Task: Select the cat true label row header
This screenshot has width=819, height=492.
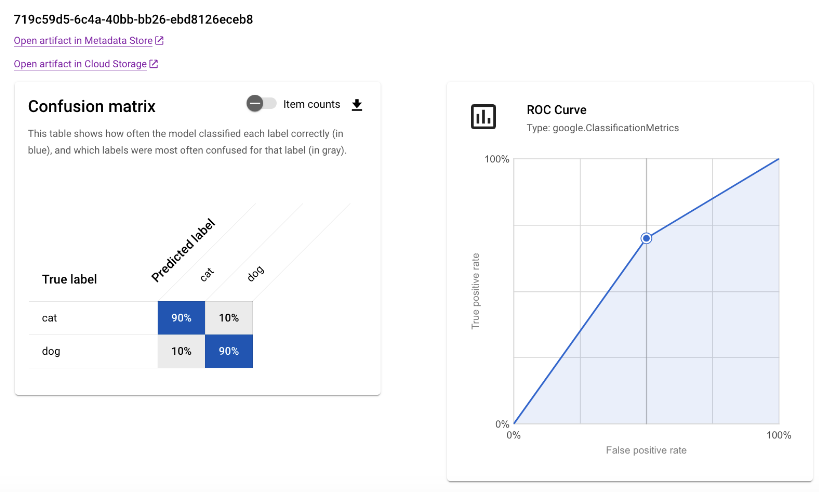Action: coord(50,318)
